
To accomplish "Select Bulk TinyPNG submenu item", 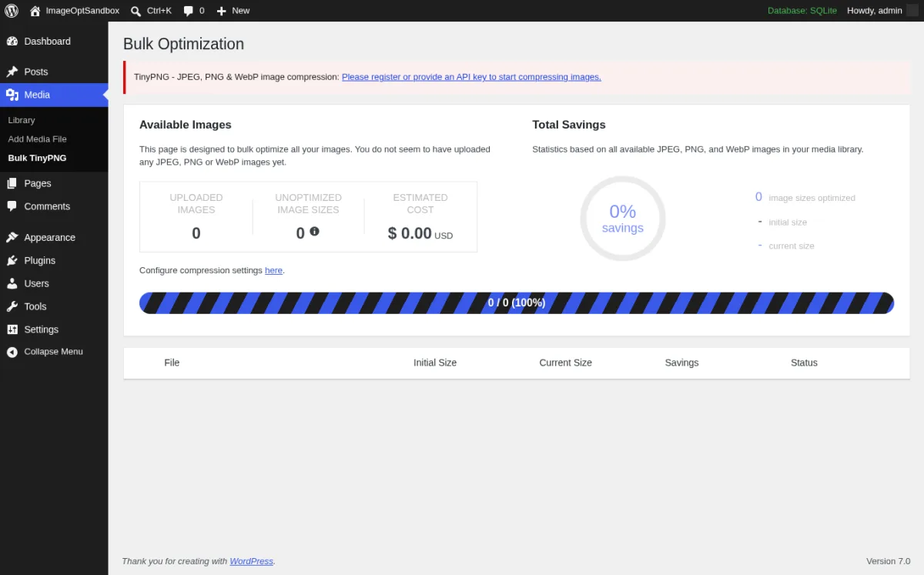I will tap(37, 158).
